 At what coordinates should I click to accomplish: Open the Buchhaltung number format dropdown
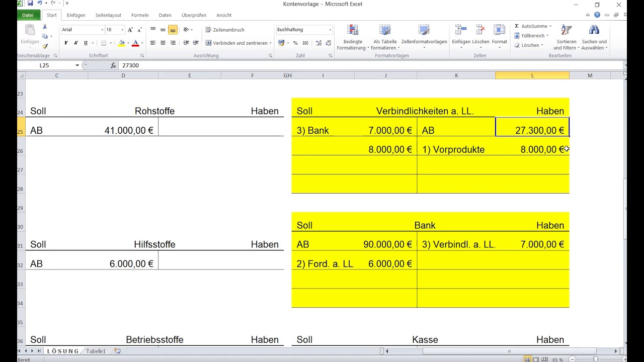point(330,30)
